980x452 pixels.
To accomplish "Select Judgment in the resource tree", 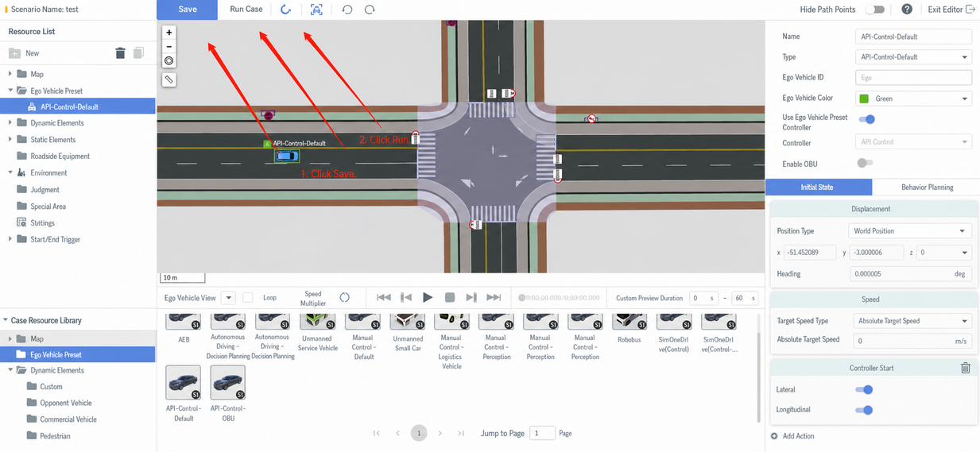I will (45, 190).
